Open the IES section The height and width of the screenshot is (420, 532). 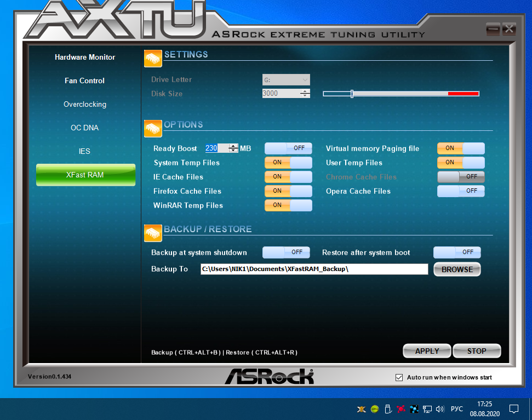[x=84, y=151]
